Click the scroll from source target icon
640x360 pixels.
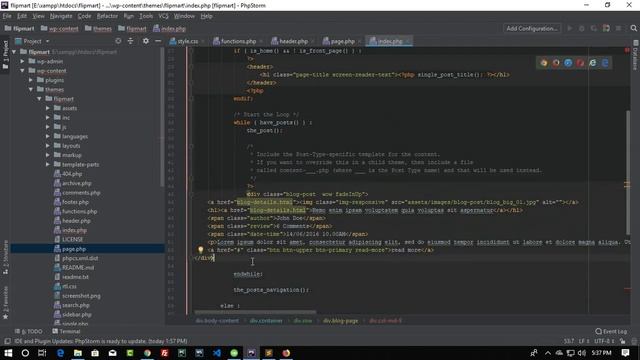118,41
